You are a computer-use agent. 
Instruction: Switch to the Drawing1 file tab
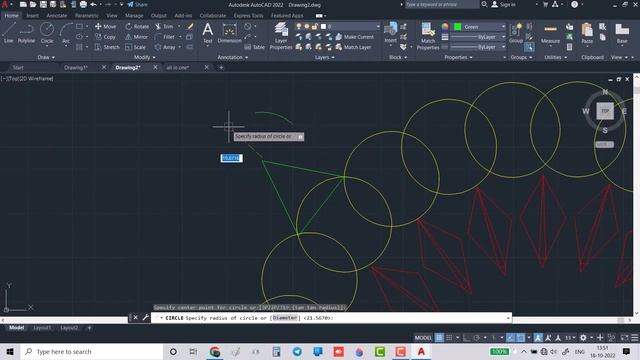pos(76,67)
